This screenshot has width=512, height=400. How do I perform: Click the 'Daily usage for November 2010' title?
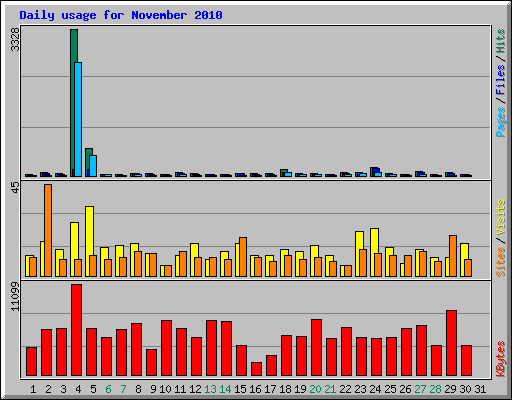[121, 15]
